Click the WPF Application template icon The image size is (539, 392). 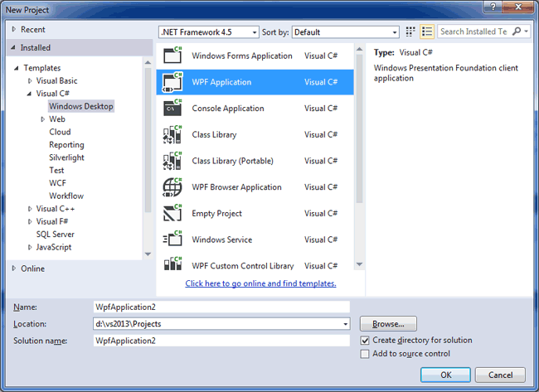[172, 82]
